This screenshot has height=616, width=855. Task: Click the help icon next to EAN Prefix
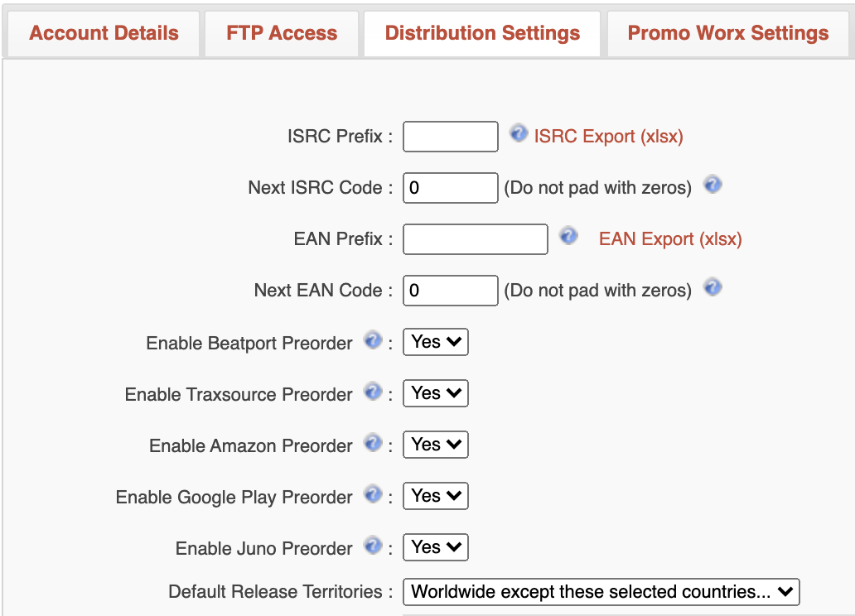pyautogui.click(x=568, y=236)
